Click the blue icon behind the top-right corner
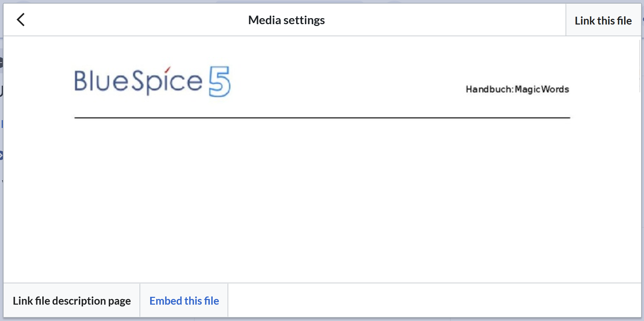 [643, 20]
